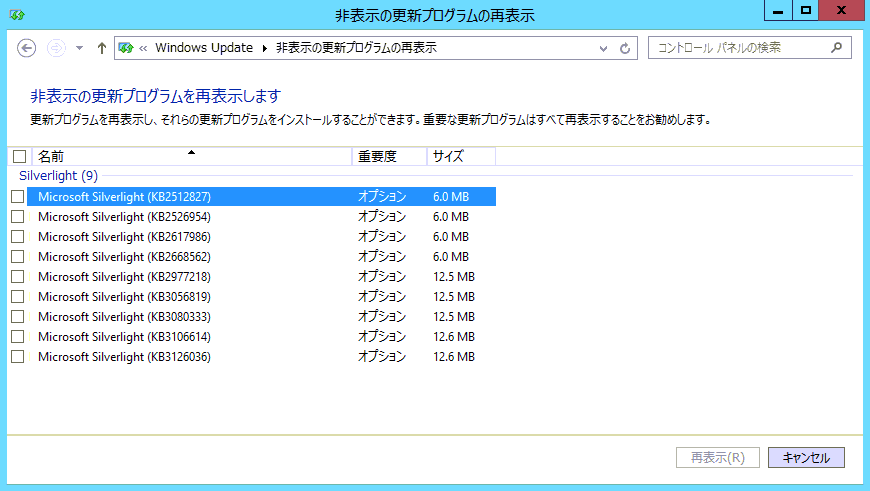Image resolution: width=870 pixels, height=491 pixels.
Task: Check the box for KB3106614
Action: pos(18,336)
